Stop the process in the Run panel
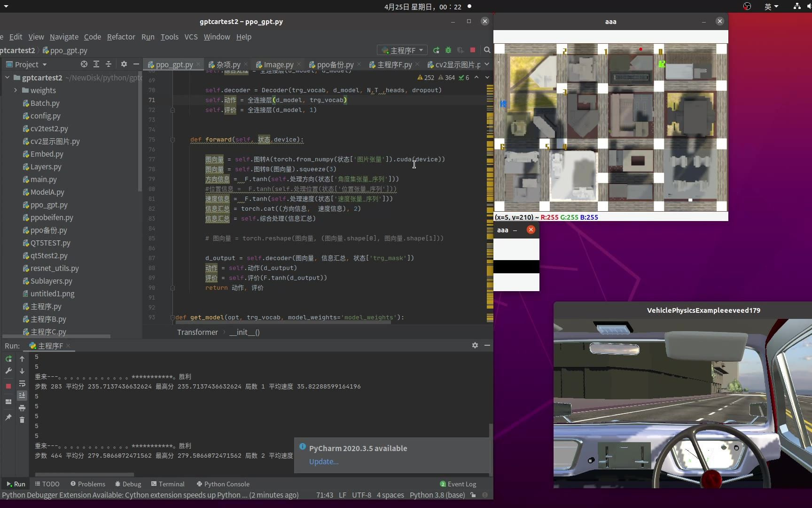The height and width of the screenshot is (508, 812). [8, 386]
